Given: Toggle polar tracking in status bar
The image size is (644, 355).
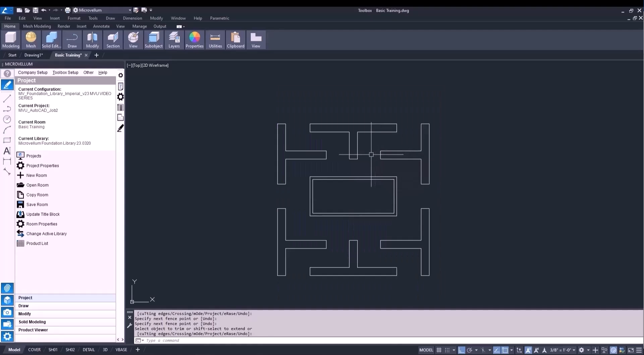Looking at the screenshot, I should pyautogui.click(x=470, y=350).
